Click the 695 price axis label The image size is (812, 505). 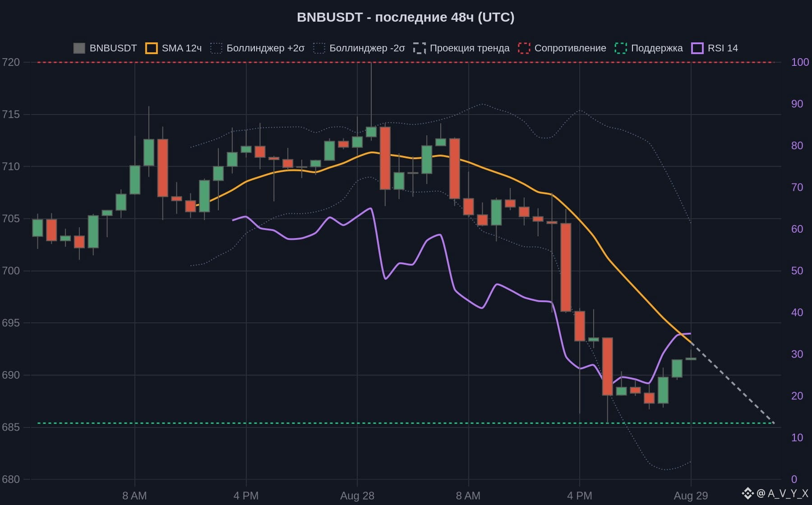pos(11,323)
